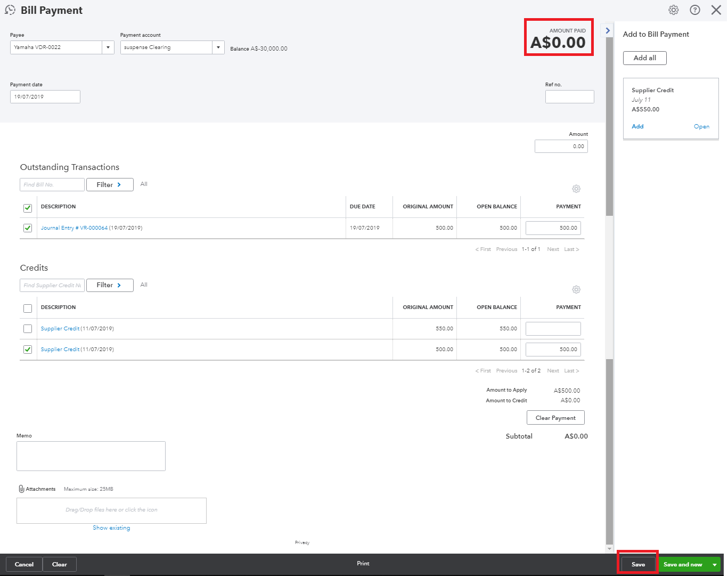Click the scrollbar down arrow

tap(610, 549)
